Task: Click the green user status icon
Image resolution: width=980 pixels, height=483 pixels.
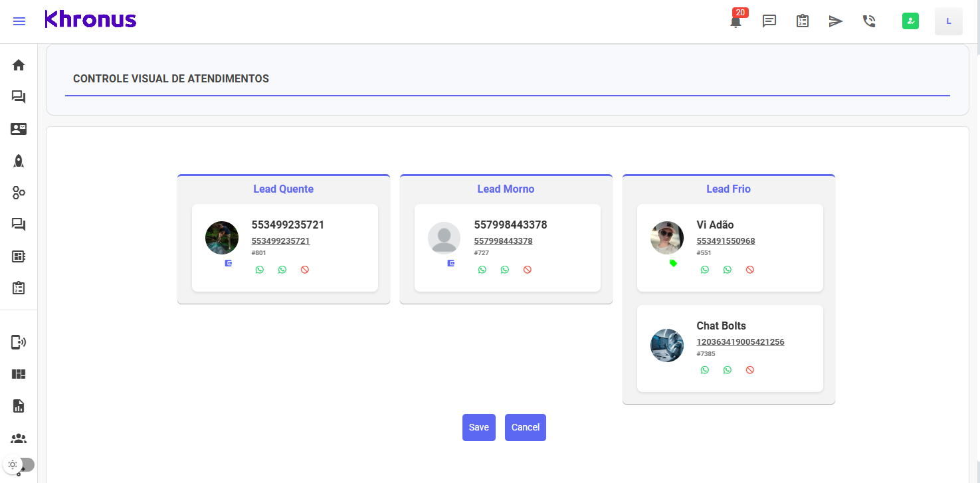Action: point(910,21)
